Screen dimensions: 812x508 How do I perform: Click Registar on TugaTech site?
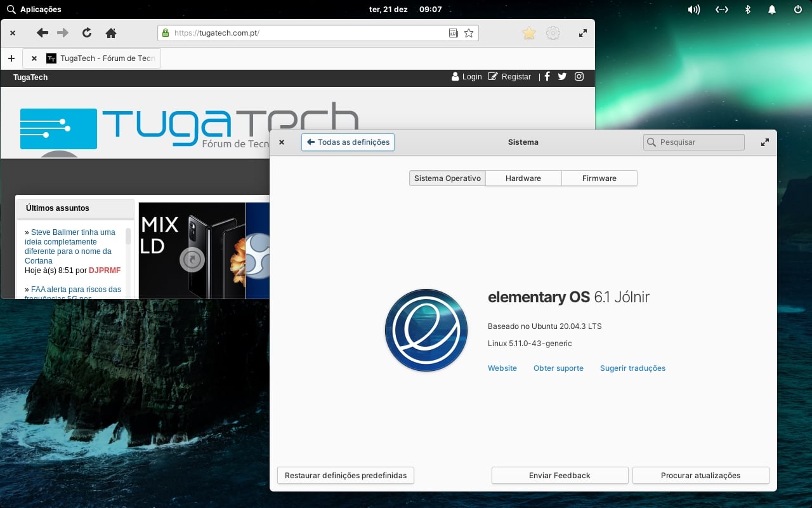[509, 77]
